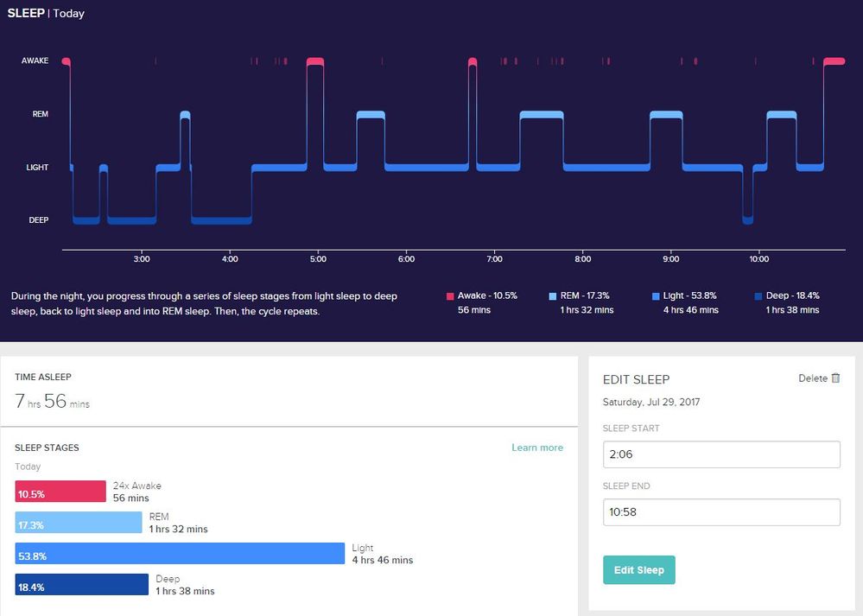
Task: Click the Awake - 10.5% legend text
Action: (487, 295)
